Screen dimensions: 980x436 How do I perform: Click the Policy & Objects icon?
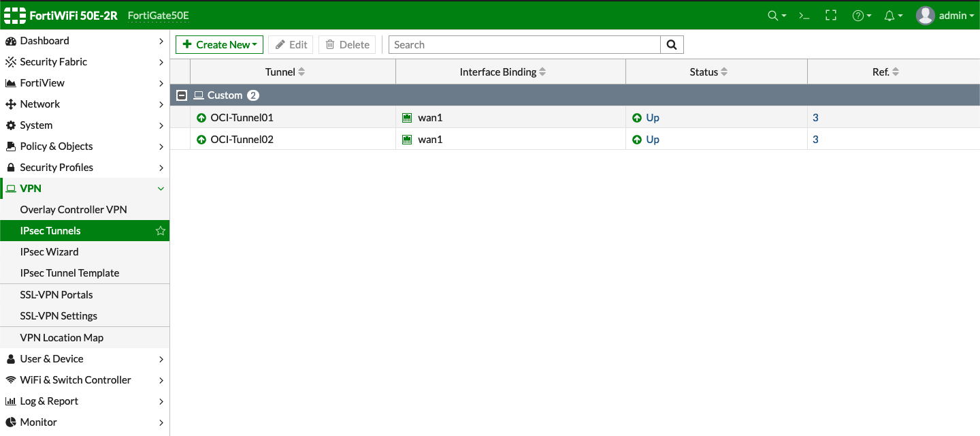10,146
